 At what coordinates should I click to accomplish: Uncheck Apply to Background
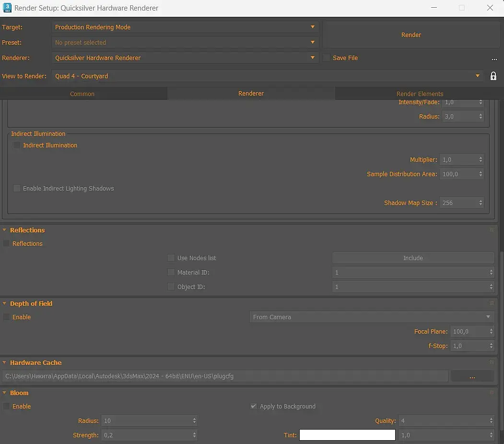254,407
